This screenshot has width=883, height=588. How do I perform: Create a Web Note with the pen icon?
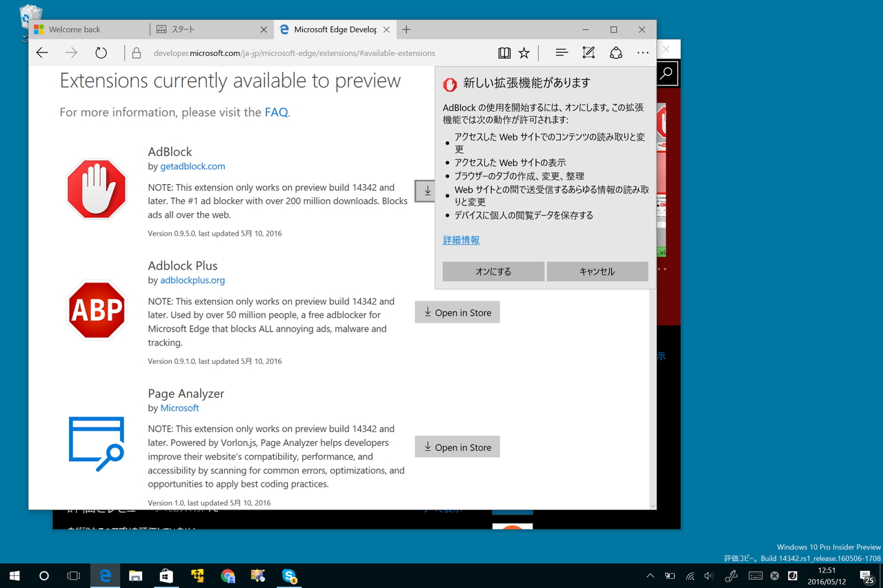(588, 52)
